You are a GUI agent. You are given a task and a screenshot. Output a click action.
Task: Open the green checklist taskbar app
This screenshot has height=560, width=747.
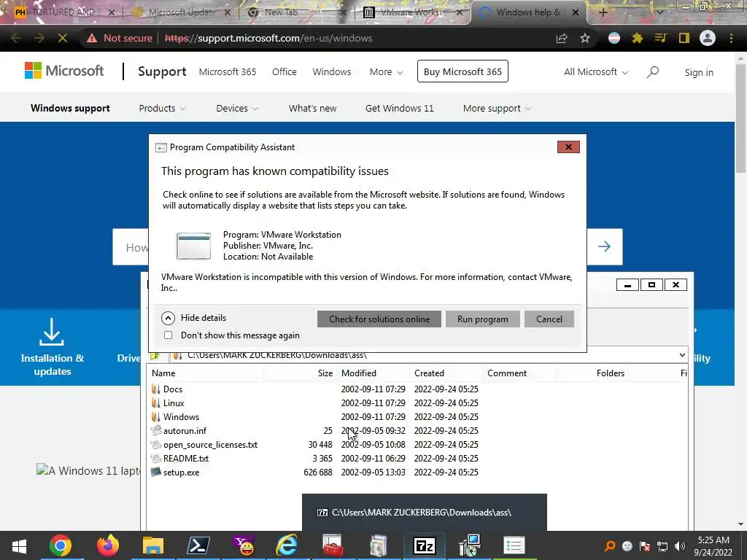tap(514, 545)
